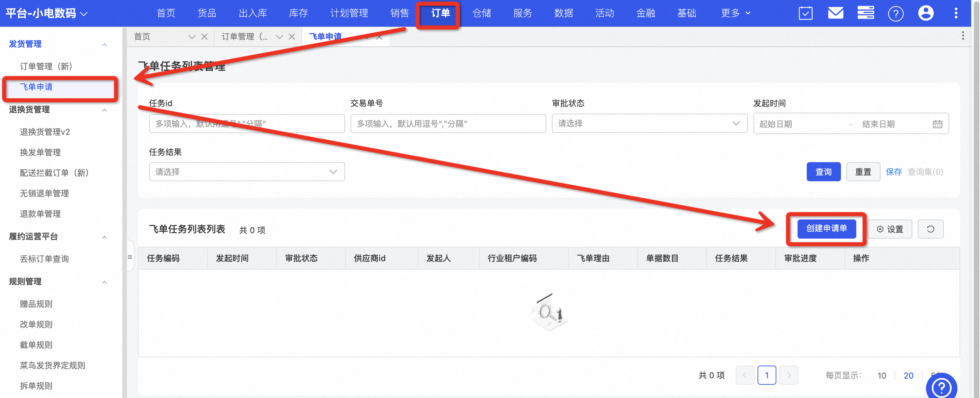
Task: Select page number 1
Action: [x=766, y=375]
